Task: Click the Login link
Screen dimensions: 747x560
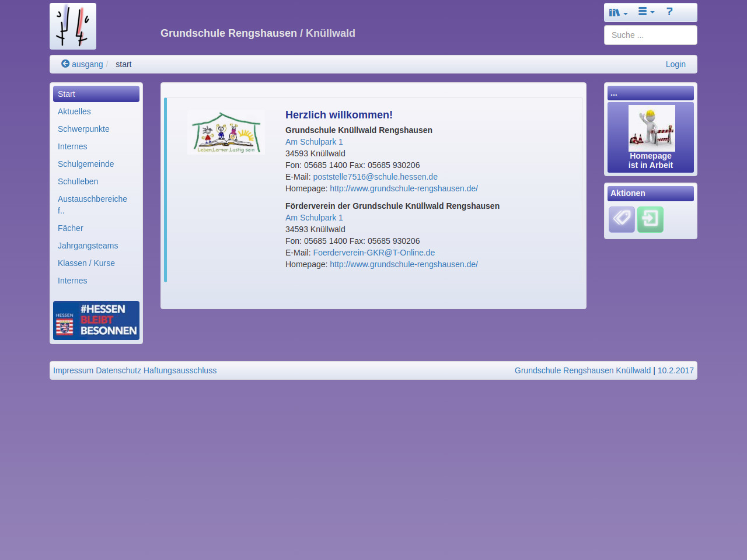Action: pyautogui.click(x=675, y=64)
